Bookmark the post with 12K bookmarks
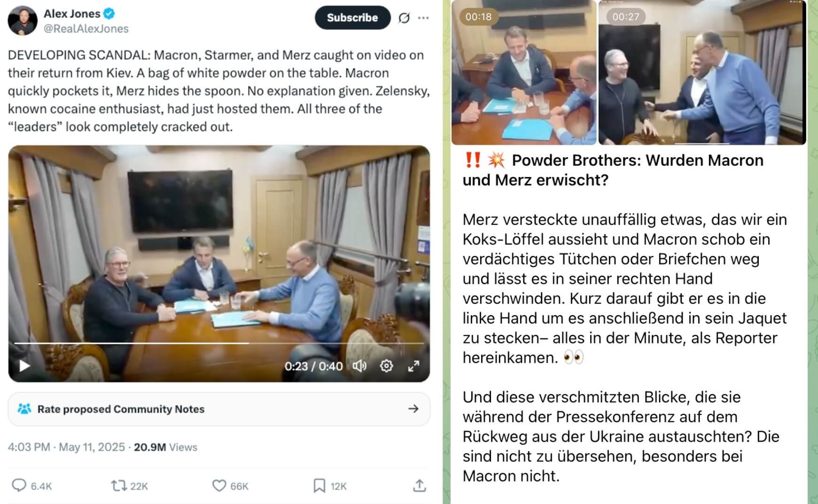 click(319, 486)
